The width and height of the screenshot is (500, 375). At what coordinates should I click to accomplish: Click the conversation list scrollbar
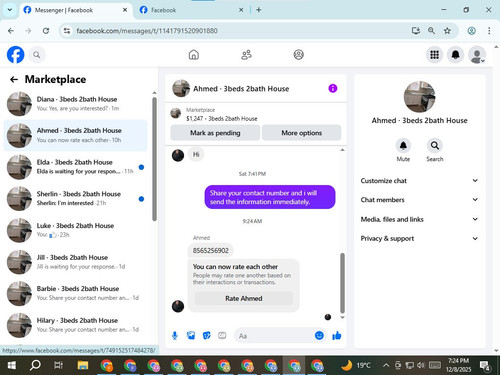coord(154,159)
